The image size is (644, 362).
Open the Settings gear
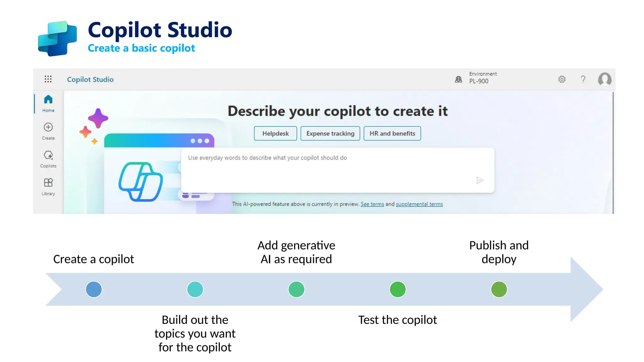click(562, 79)
